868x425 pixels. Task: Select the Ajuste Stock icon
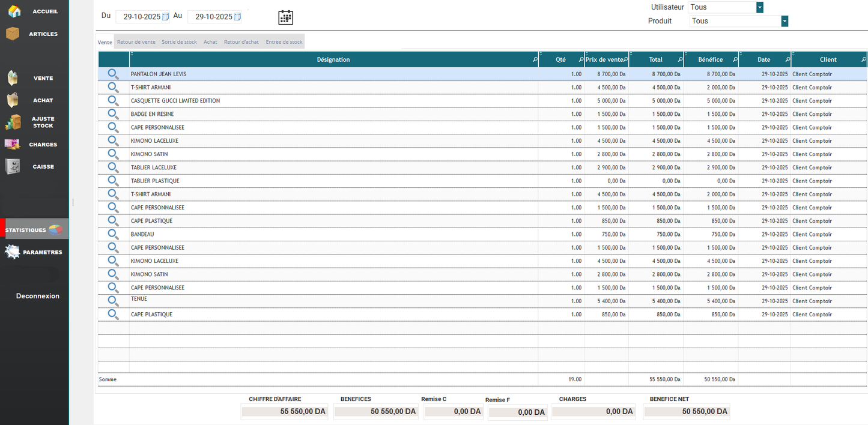coord(14,122)
